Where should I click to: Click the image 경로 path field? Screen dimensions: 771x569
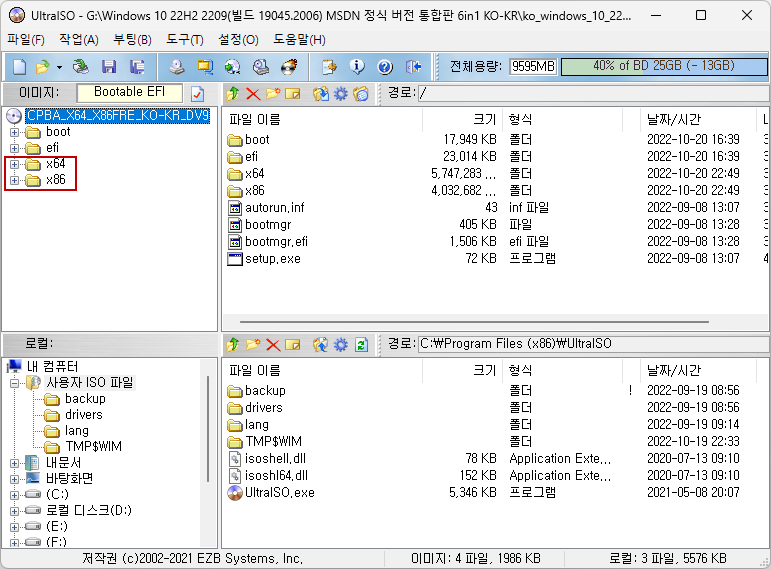pyautogui.click(x=593, y=93)
